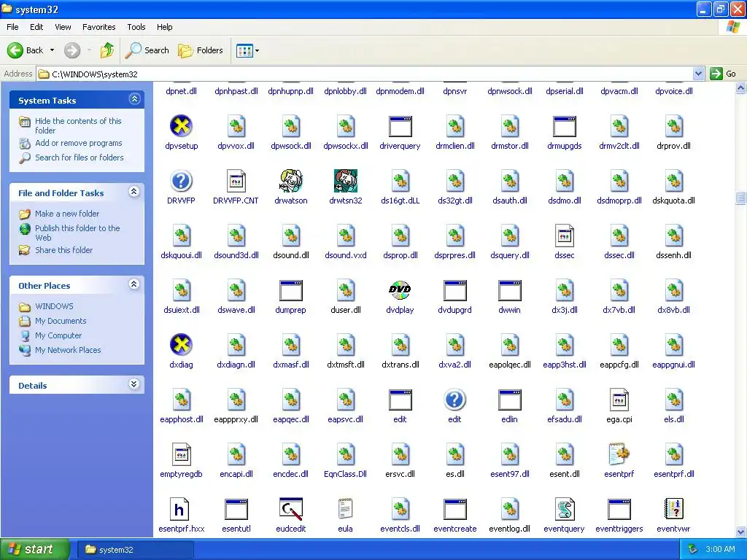Screen dimensions: 747x560
Task: Click Search for files or folders link
Action: click(79, 157)
